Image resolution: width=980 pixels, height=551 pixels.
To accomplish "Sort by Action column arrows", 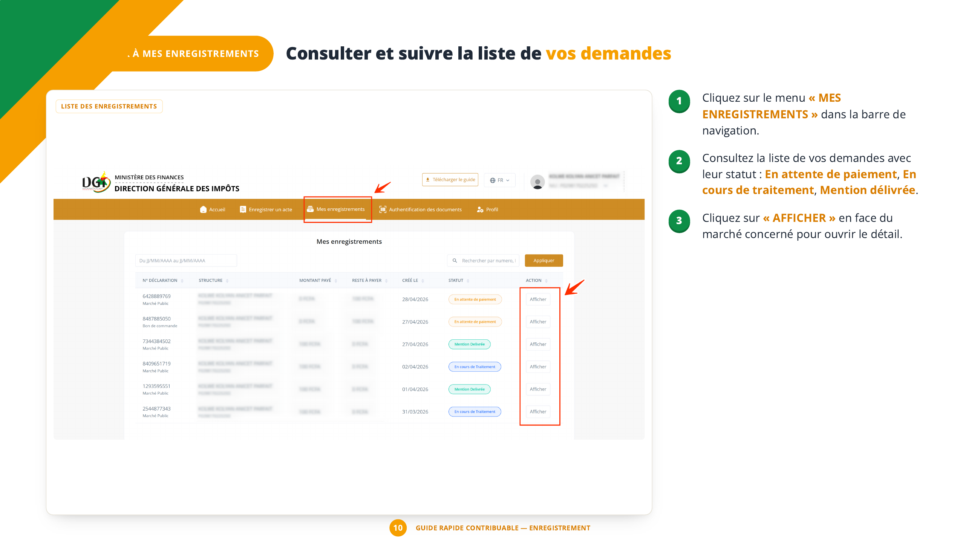I will (x=546, y=281).
